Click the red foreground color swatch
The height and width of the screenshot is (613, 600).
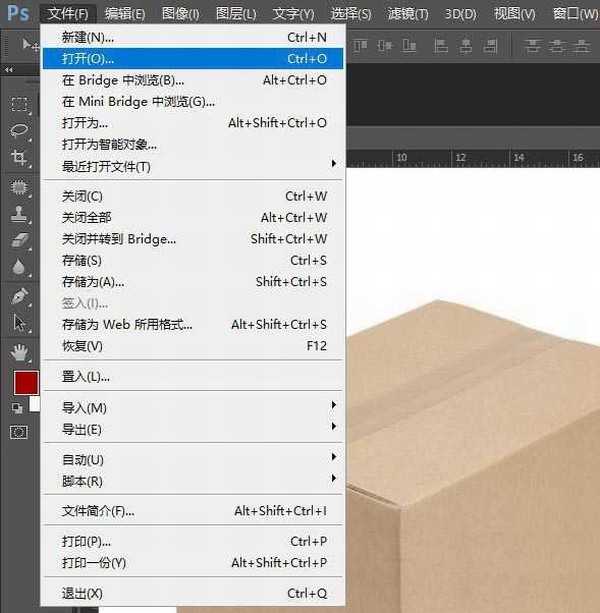pos(24,382)
